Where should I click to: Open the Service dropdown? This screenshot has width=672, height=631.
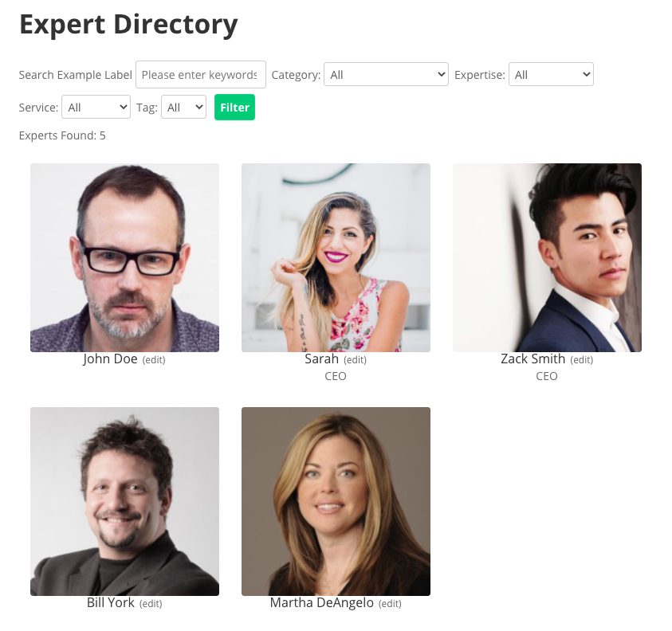96,107
